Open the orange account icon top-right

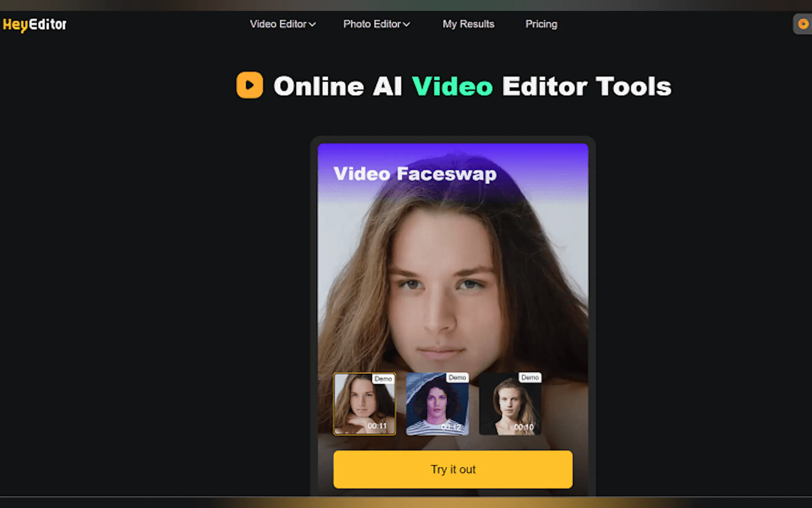pos(803,24)
